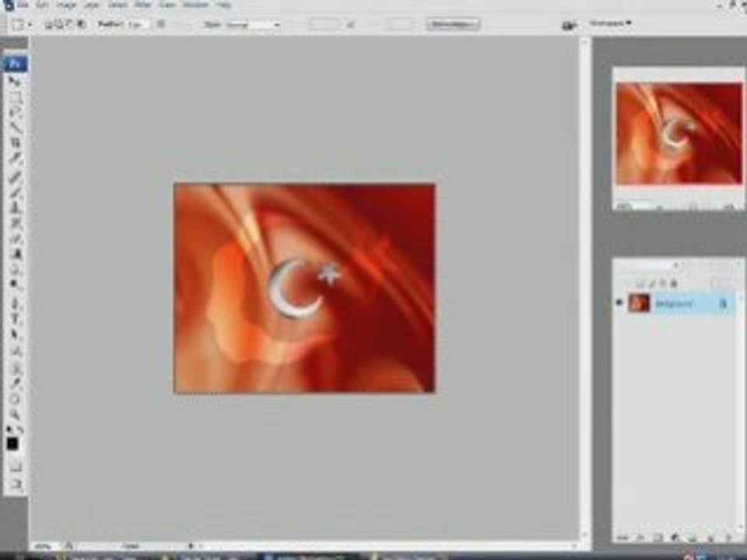Select the Brush tool

pyautogui.click(x=15, y=192)
